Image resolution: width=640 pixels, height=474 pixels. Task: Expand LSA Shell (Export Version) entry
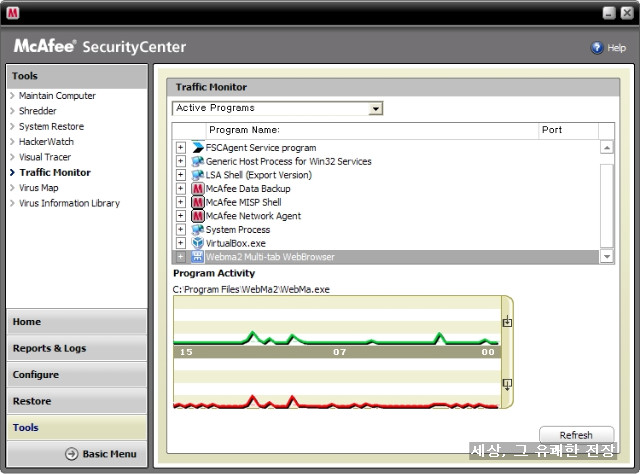180,175
